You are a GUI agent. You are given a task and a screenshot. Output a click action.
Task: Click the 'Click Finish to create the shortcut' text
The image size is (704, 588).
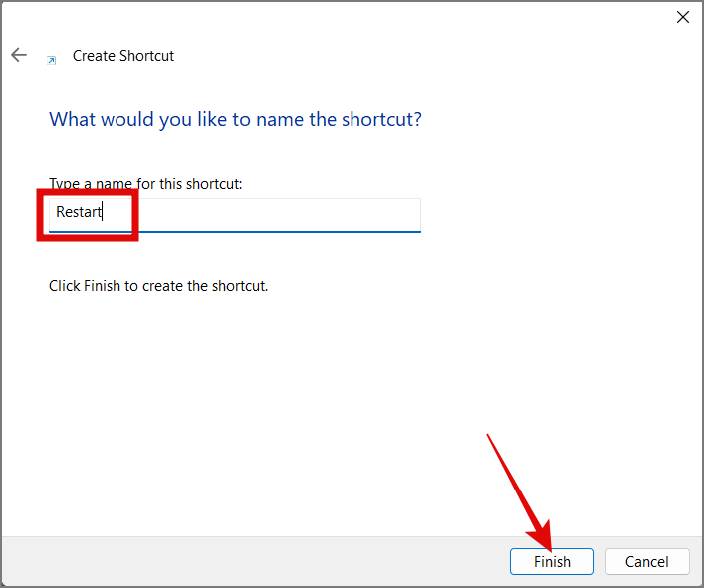point(158,286)
